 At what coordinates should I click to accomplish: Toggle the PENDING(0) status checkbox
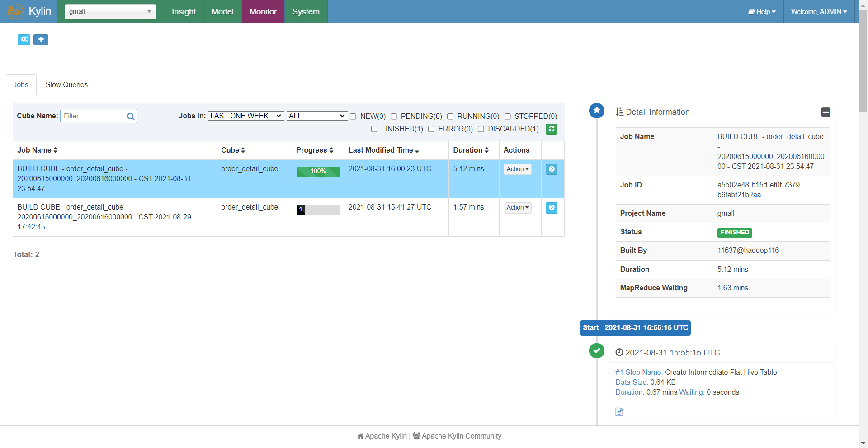(x=394, y=117)
